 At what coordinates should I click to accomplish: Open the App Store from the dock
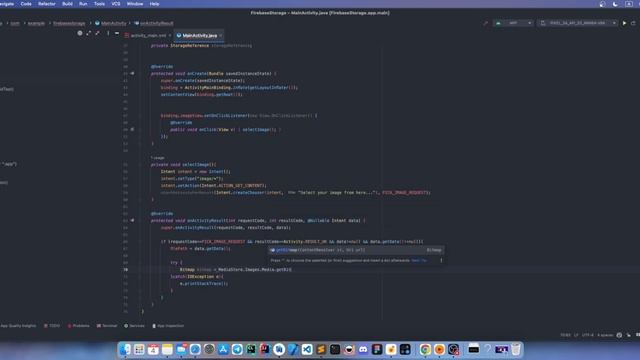pos(223,349)
